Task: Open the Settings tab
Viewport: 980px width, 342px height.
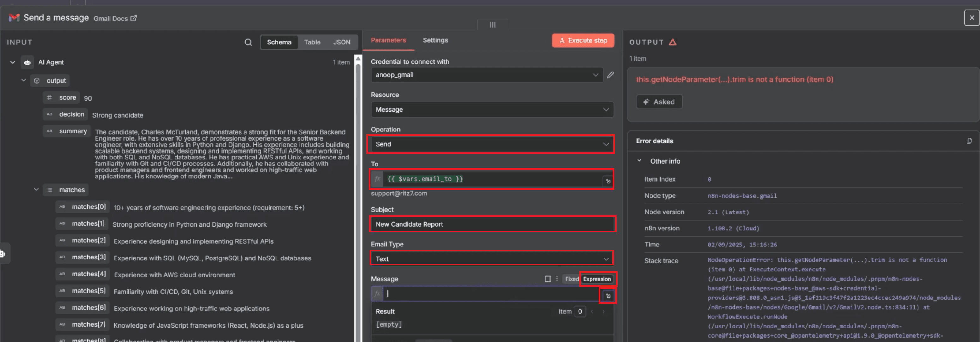Action: (435, 40)
